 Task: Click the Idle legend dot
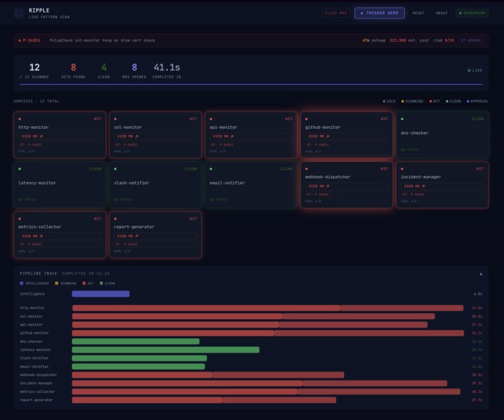coord(384,101)
